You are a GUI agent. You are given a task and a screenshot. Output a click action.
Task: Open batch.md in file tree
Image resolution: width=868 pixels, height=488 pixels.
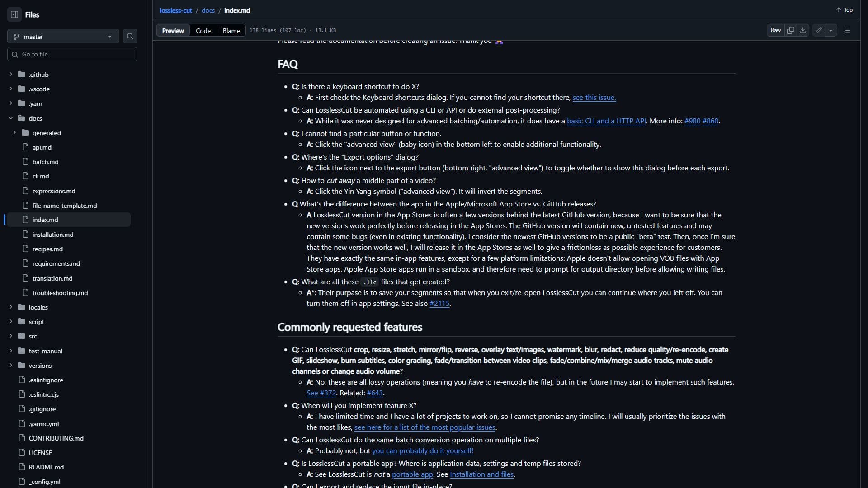pyautogui.click(x=45, y=161)
